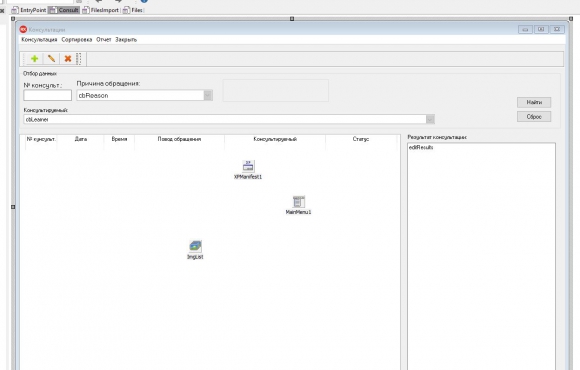Click the red X delete icon
The height and width of the screenshot is (370, 580).
click(x=68, y=58)
